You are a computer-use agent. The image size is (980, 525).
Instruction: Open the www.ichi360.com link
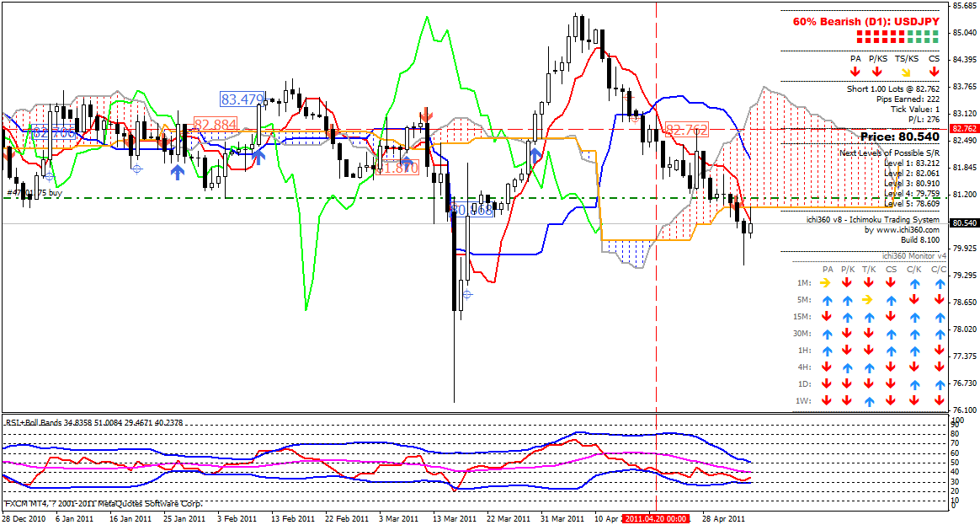click(908, 230)
